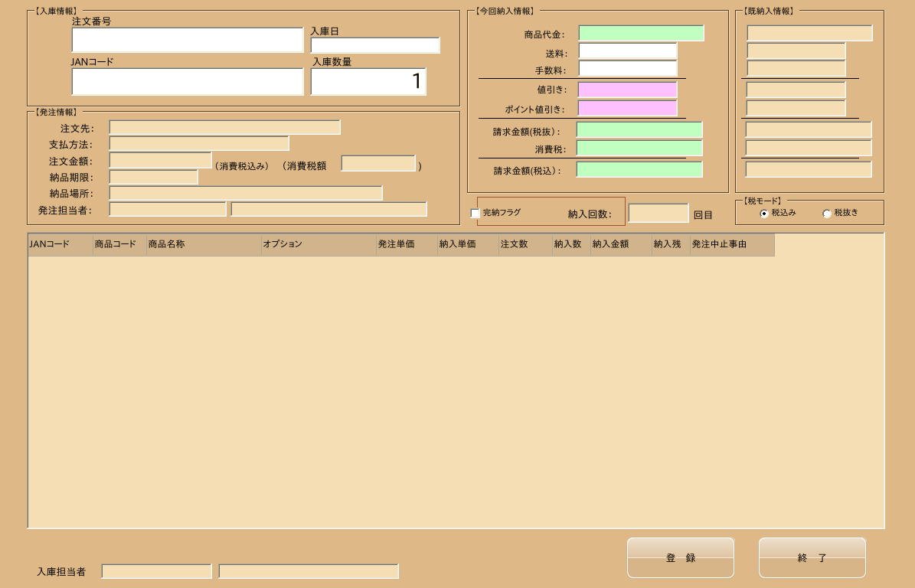Click the ポイント値引き pink field

pos(628,108)
